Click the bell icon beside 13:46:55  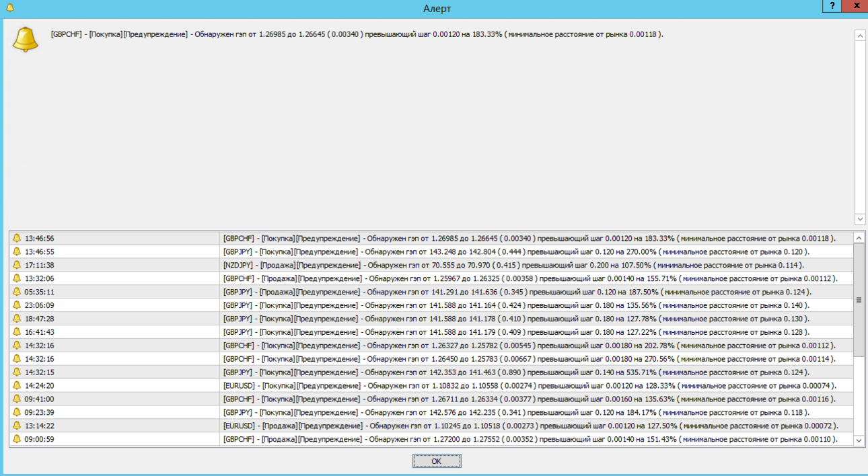[17, 251]
